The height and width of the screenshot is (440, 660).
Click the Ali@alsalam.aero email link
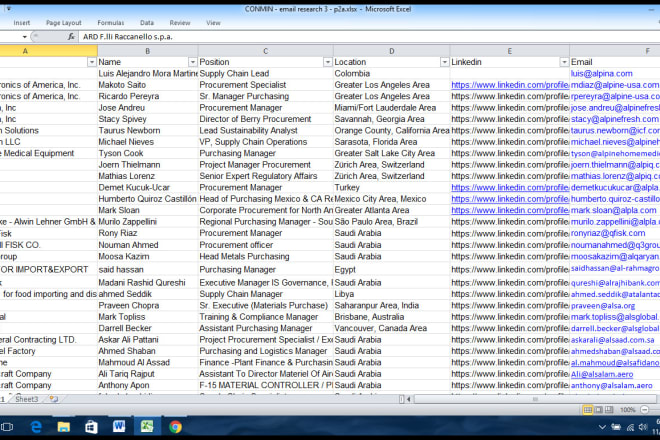(x=601, y=374)
